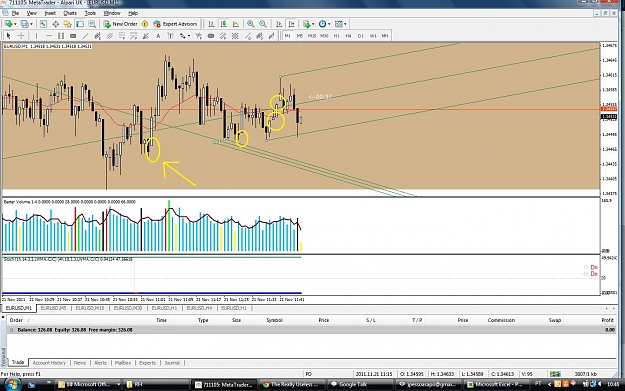Expand the Indicators dropdown arrow

pyautogui.click(x=313, y=24)
